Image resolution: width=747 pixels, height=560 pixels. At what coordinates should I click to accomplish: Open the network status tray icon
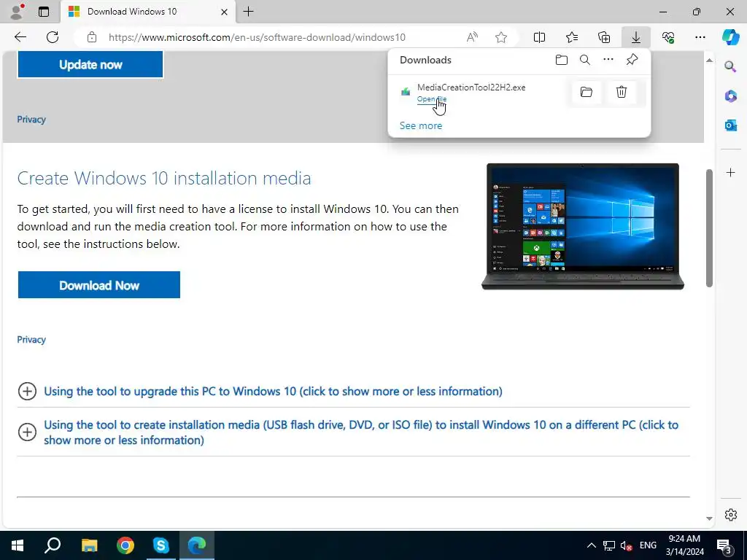pos(609,545)
